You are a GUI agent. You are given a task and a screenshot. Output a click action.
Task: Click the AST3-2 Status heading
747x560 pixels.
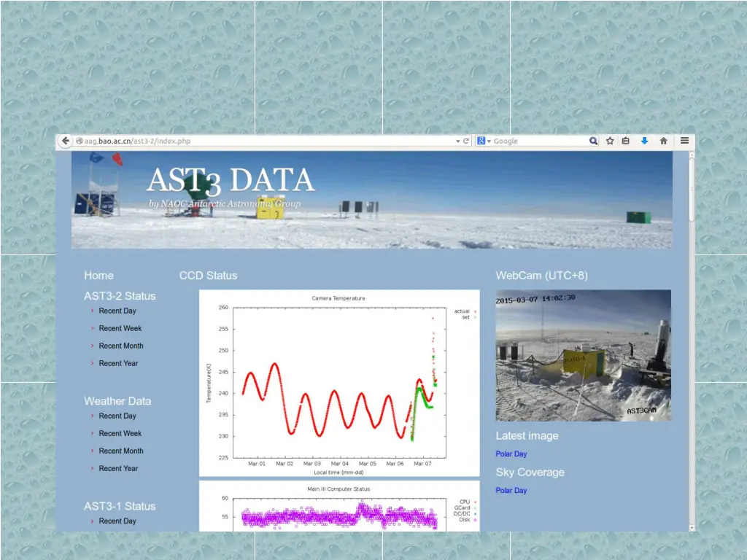pyautogui.click(x=120, y=296)
